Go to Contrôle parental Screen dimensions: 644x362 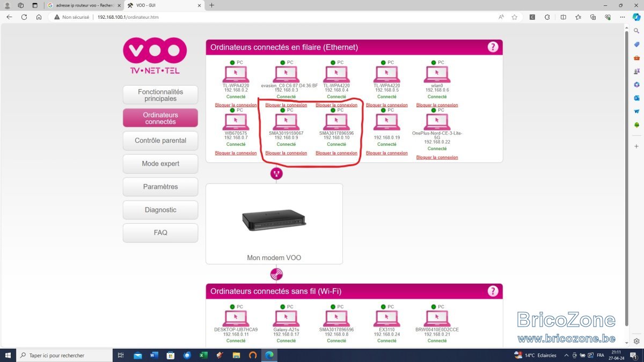[160, 141]
